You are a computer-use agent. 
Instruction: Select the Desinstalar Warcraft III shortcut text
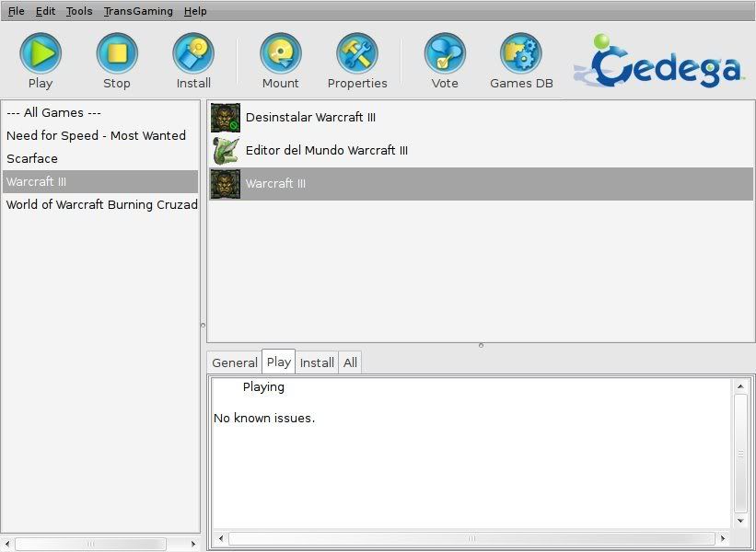tap(310, 118)
